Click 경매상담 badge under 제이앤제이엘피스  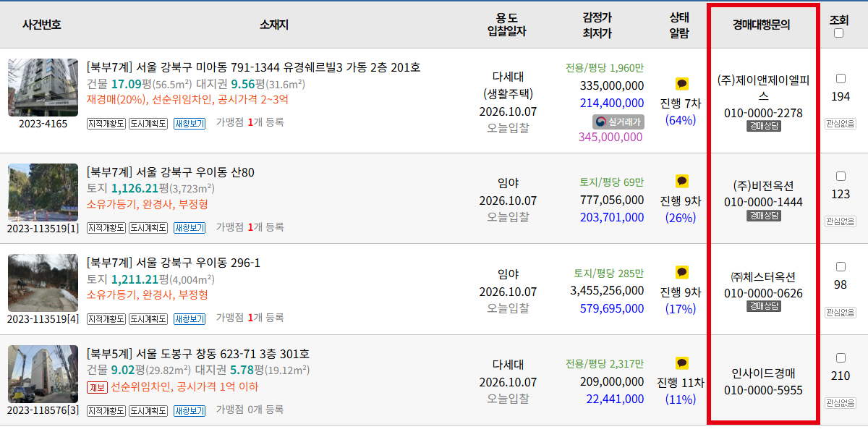pos(764,126)
